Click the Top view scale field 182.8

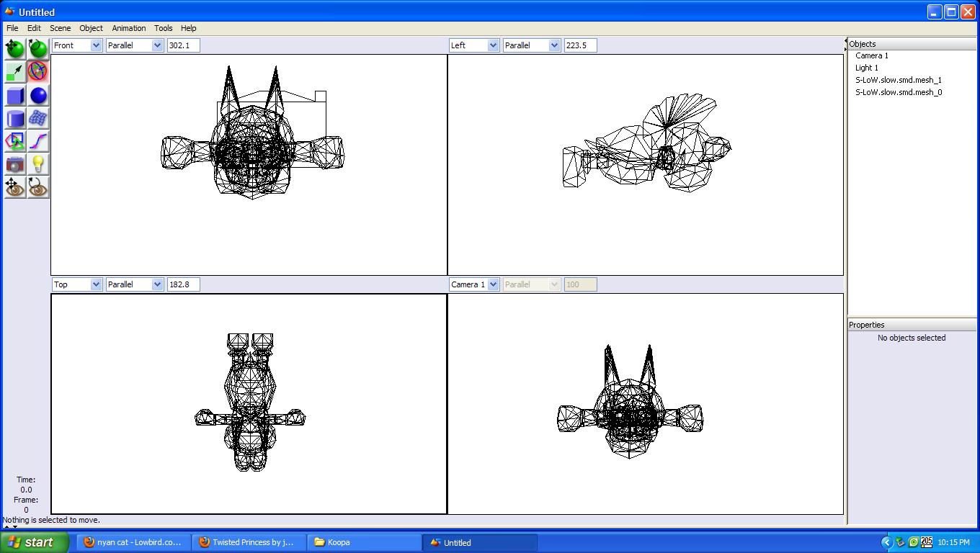pos(183,284)
